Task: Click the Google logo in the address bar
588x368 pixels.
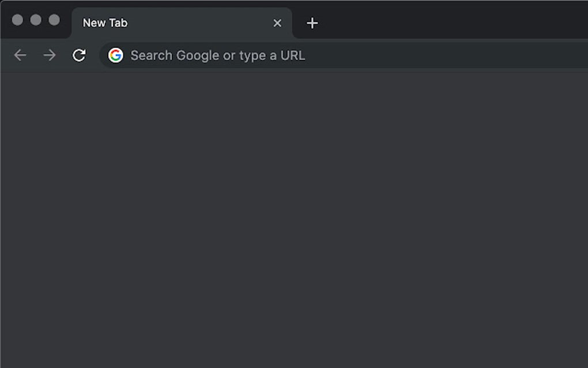Action: click(116, 55)
